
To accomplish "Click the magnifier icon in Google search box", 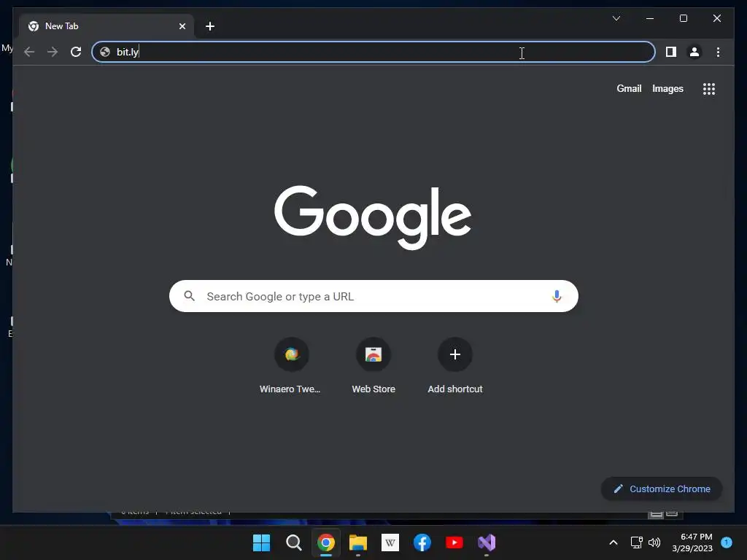I will (189, 296).
